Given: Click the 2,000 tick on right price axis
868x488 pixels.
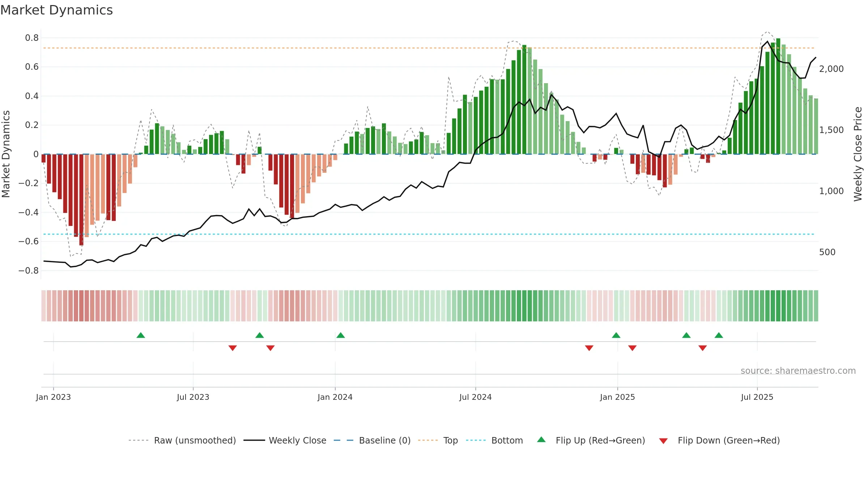Looking at the screenshot, I should tap(831, 69).
